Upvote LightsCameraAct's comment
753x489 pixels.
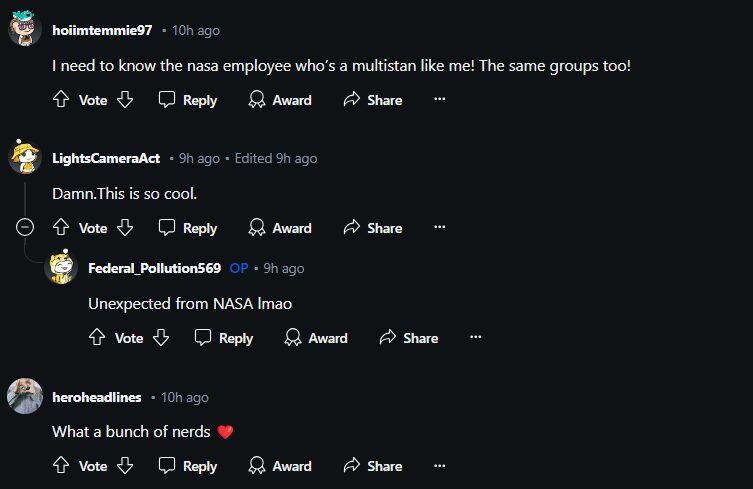tap(60, 228)
